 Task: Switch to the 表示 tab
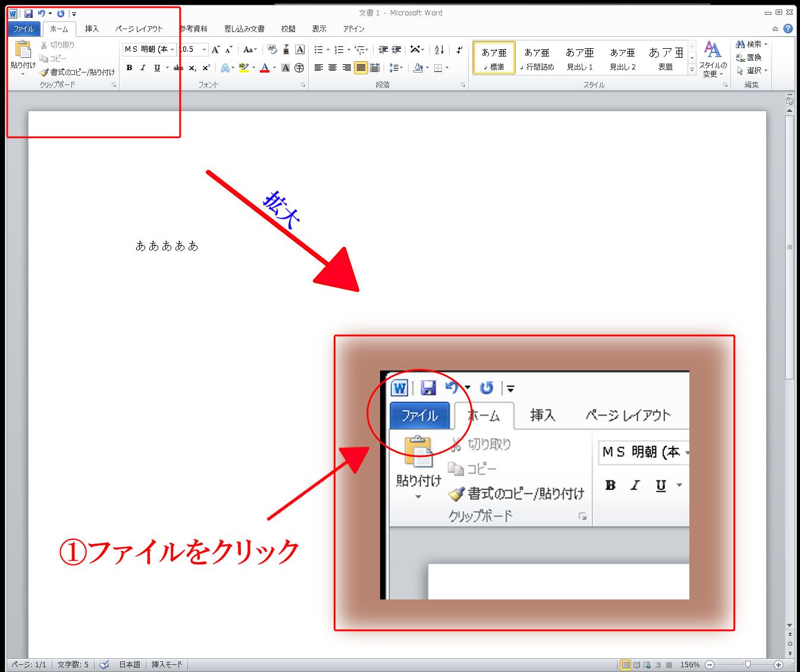click(x=319, y=29)
